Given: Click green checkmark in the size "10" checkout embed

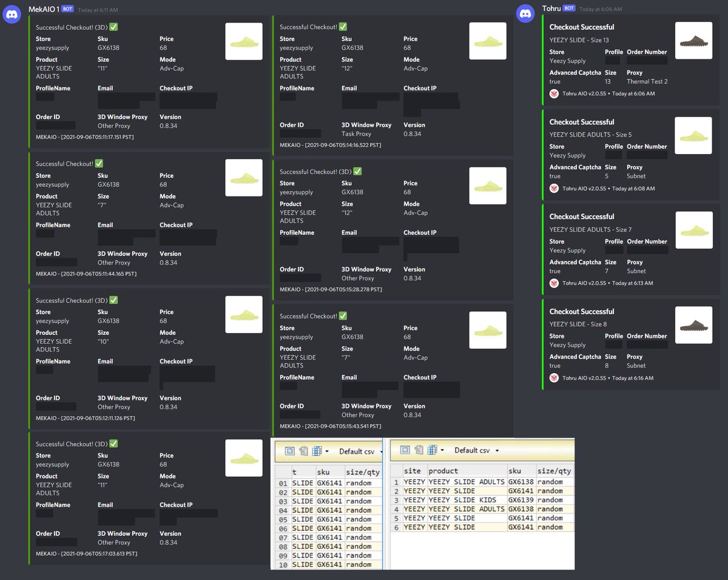Looking at the screenshot, I should pyautogui.click(x=113, y=300).
